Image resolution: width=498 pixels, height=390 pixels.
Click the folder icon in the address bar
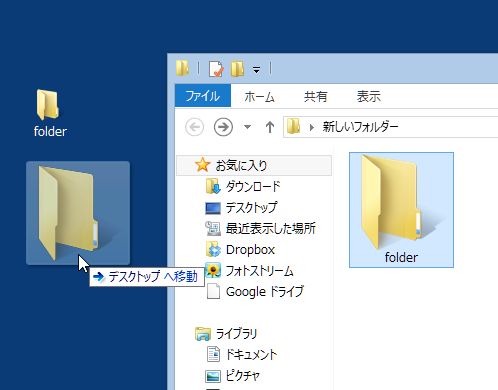[294, 127]
